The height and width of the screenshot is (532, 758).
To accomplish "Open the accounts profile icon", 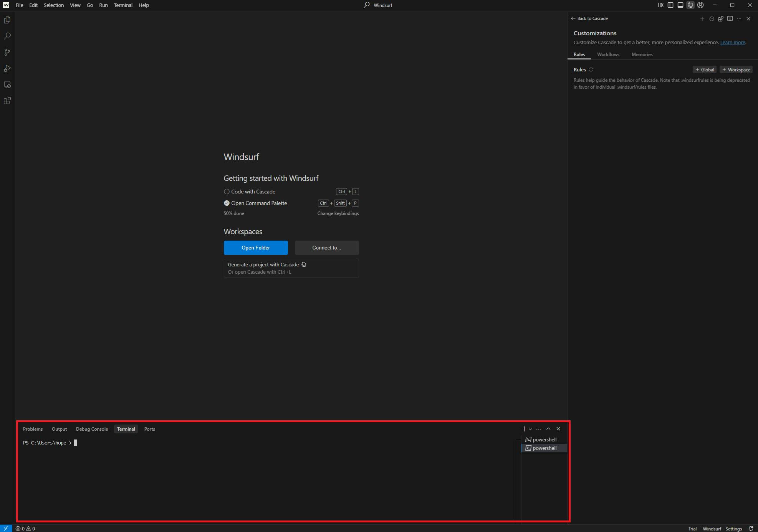I will tap(700, 5).
